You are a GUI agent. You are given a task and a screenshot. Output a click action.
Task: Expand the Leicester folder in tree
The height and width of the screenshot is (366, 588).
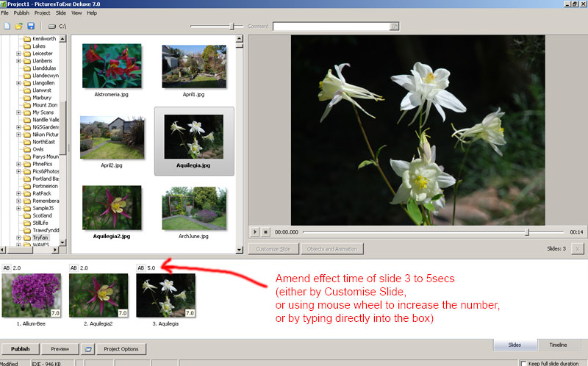(18, 54)
